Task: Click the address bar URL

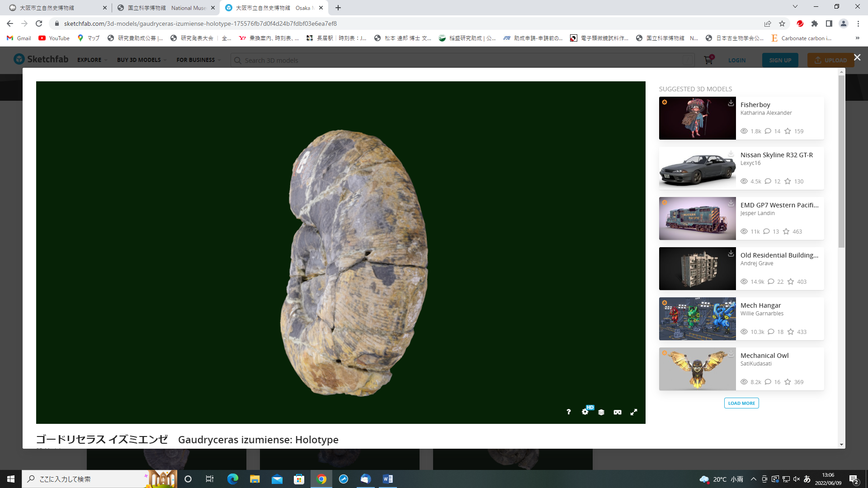Action: tap(200, 23)
